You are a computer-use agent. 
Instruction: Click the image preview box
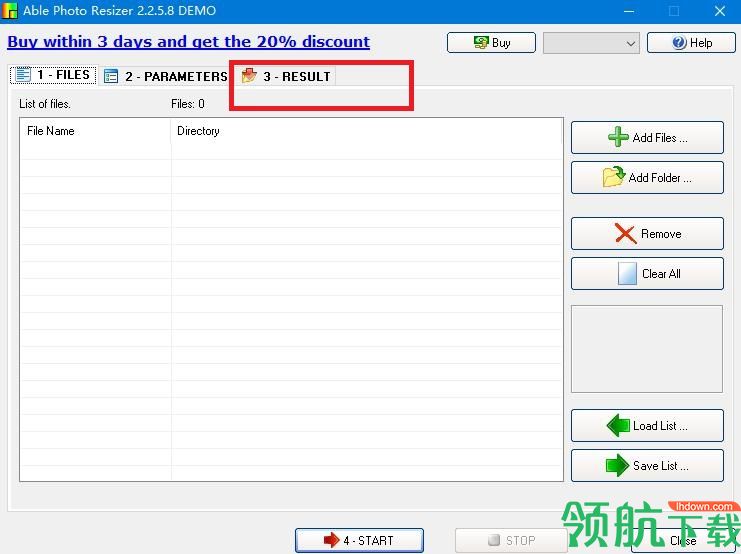(647, 349)
